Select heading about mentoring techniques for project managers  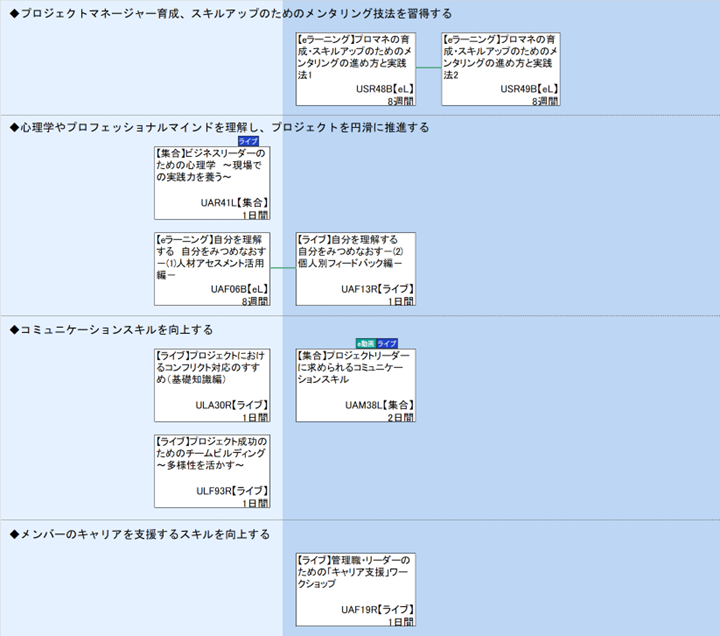pos(231,14)
